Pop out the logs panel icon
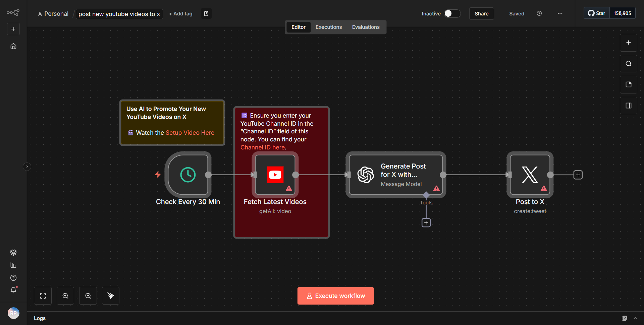Screen dimensions: 644x325 [x=624, y=318]
